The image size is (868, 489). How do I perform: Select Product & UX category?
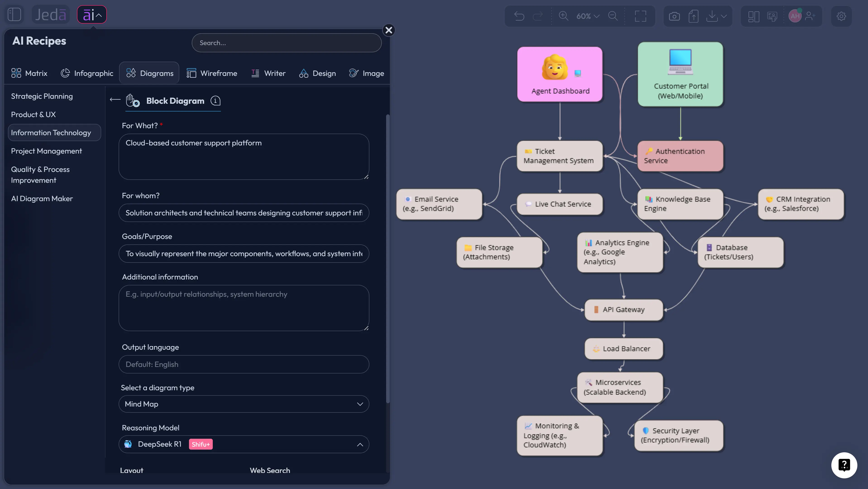coord(33,114)
